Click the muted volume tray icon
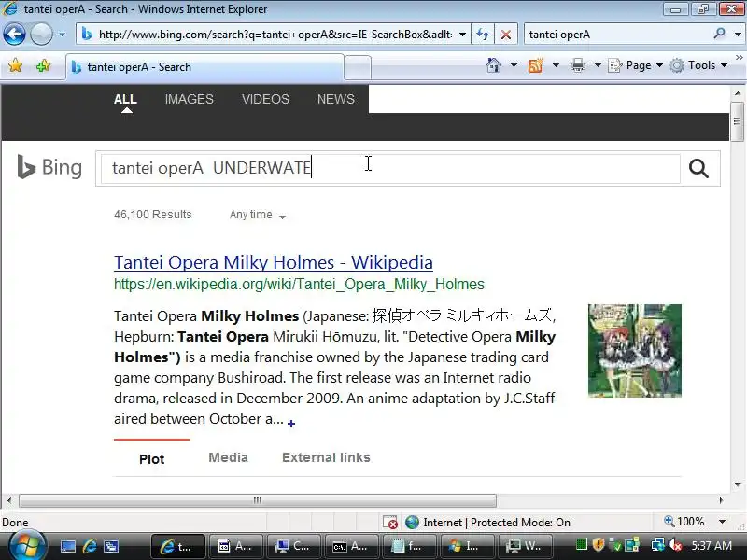Viewport: 747px width, 560px height. point(674,545)
